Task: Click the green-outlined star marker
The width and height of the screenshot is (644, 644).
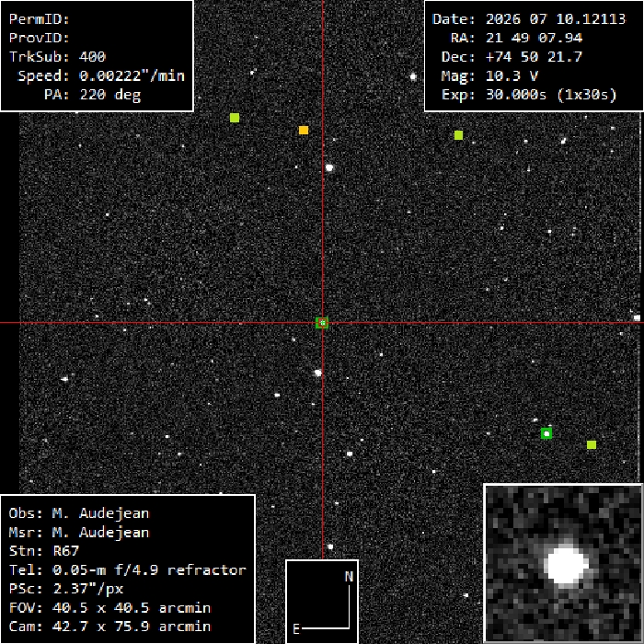Action: [x=546, y=433]
